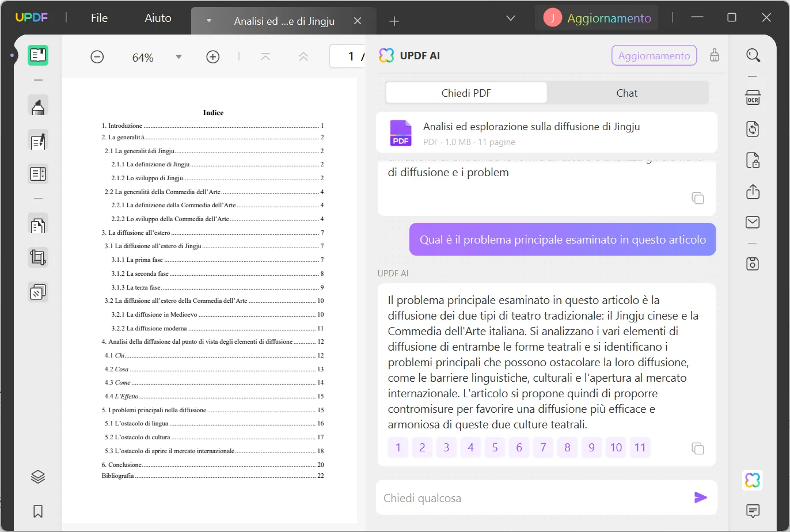Jump to page reference 10
Viewport: 790px width, 532px height.
click(616, 447)
